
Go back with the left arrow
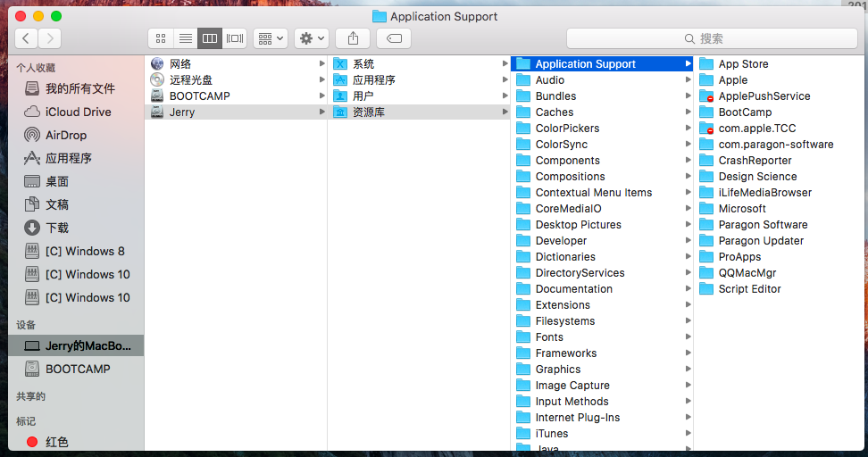pyautogui.click(x=27, y=38)
